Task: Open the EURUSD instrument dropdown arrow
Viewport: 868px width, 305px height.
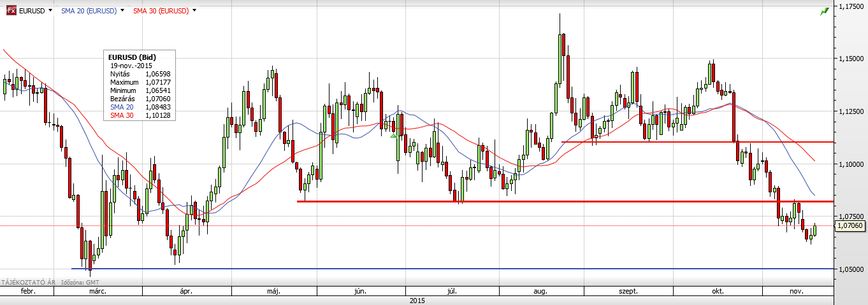Action: (x=49, y=11)
